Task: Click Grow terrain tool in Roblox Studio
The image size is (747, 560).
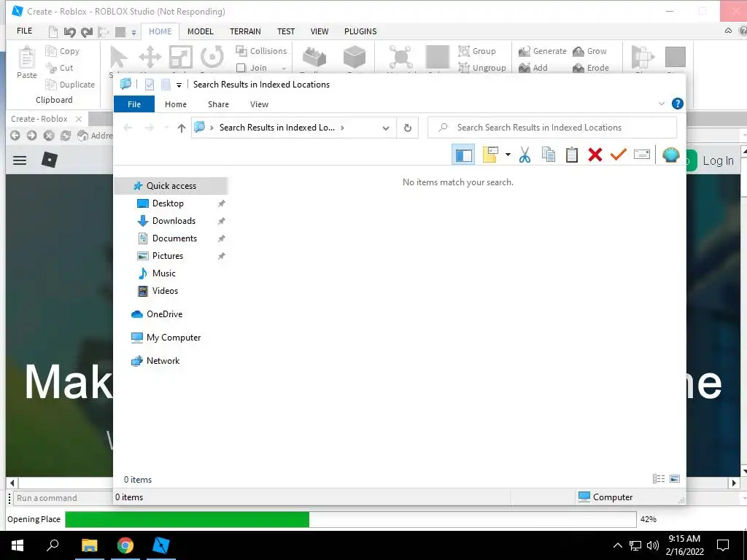Action: click(589, 51)
